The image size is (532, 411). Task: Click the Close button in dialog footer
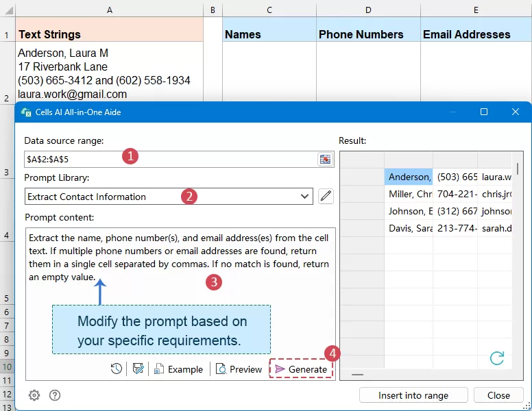[498, 395]
